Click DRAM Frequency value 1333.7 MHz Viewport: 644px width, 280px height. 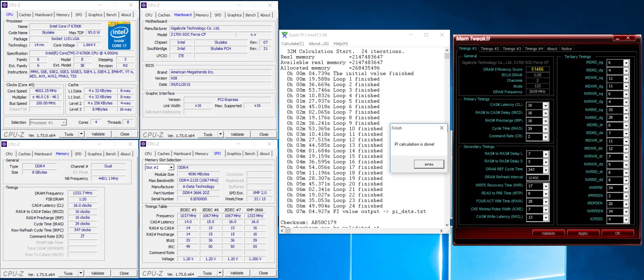coord(82,193)
